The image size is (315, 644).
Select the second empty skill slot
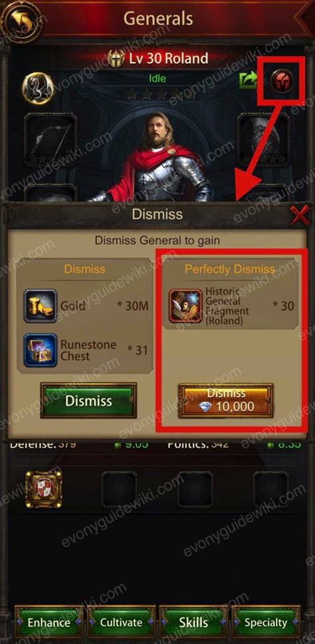coord(195,489)
